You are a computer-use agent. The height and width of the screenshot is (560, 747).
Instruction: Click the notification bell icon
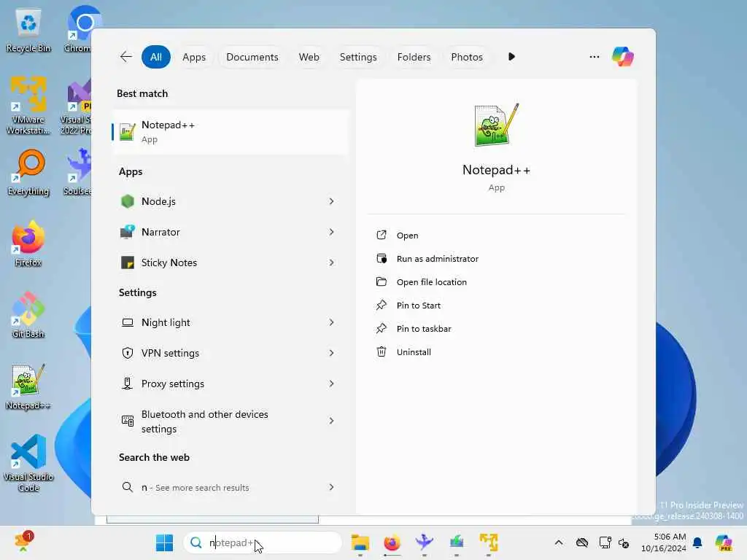click(x=697, y=542)
